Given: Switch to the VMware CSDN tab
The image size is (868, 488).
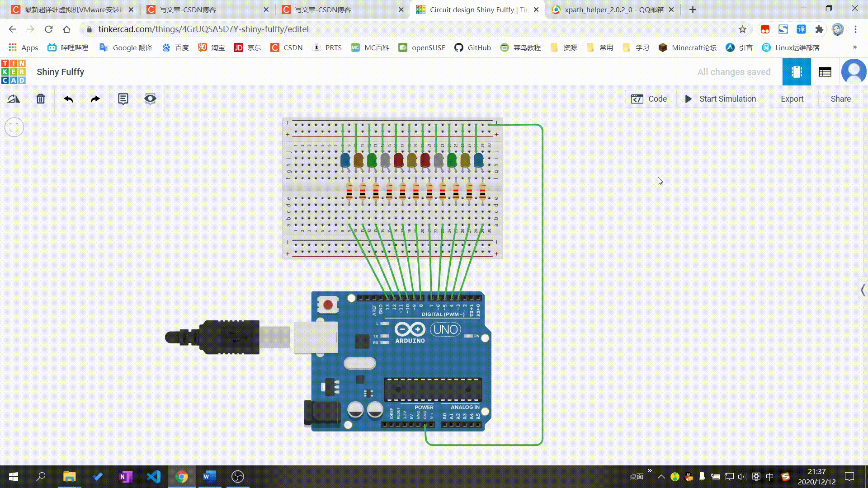Looking at the screenshot, I should point(72,9).
